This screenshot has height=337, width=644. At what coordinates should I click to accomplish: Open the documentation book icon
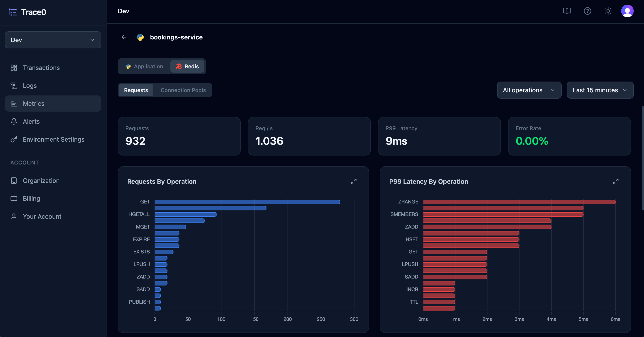coord(567,11)
